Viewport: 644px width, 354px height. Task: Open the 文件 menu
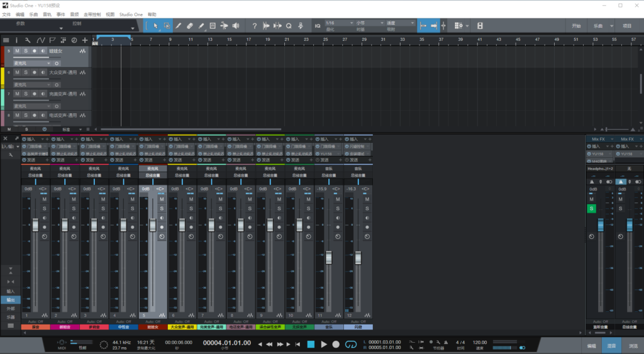tap(6, 14)
